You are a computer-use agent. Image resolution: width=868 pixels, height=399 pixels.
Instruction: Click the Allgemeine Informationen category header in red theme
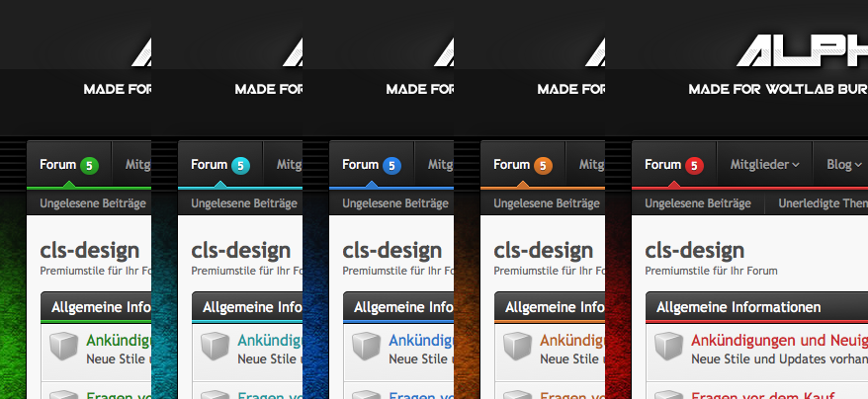coord(738,307)
